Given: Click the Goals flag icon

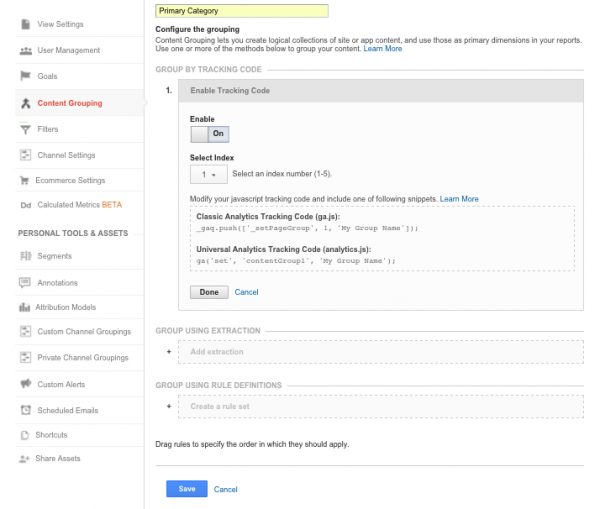Looking at the screenshot, I should click(25, 76).
